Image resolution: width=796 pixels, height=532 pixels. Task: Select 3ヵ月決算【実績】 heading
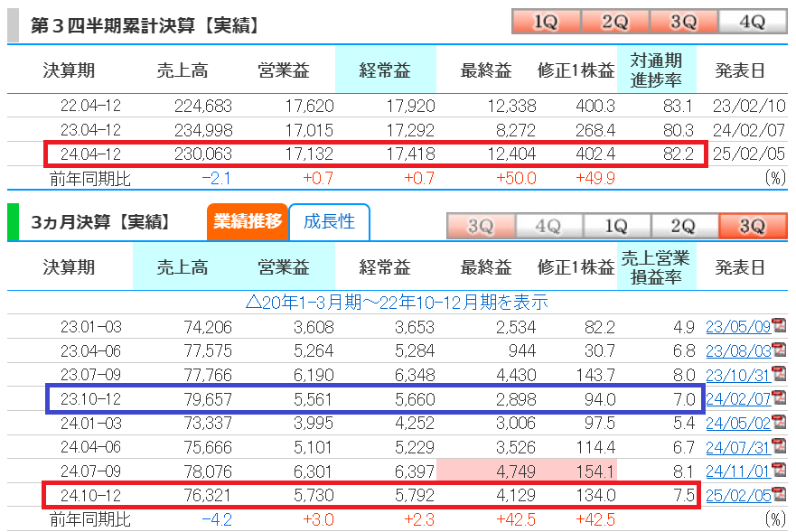(x=100, y=222)
